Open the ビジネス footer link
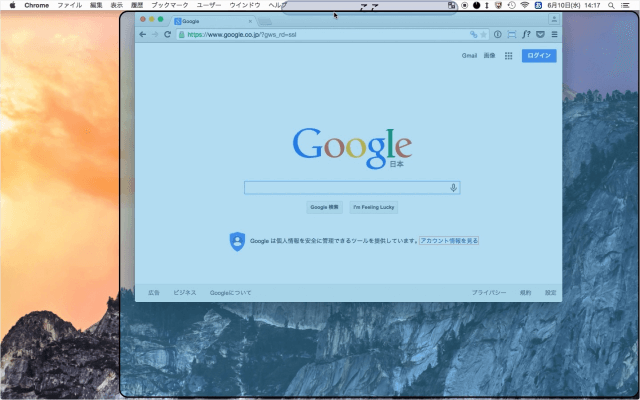Viewport: 640px width, 400px height. pos(184,293)
